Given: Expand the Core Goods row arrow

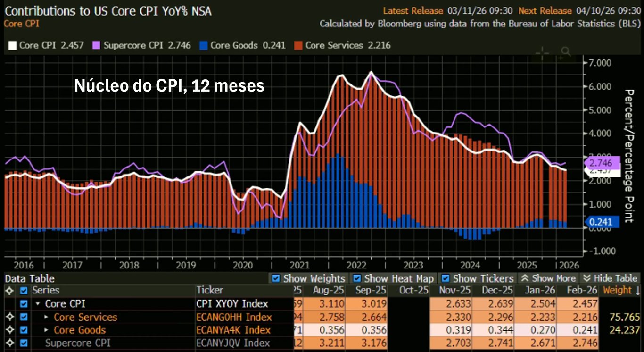Looking at the screenshot, I should [46, 330].
